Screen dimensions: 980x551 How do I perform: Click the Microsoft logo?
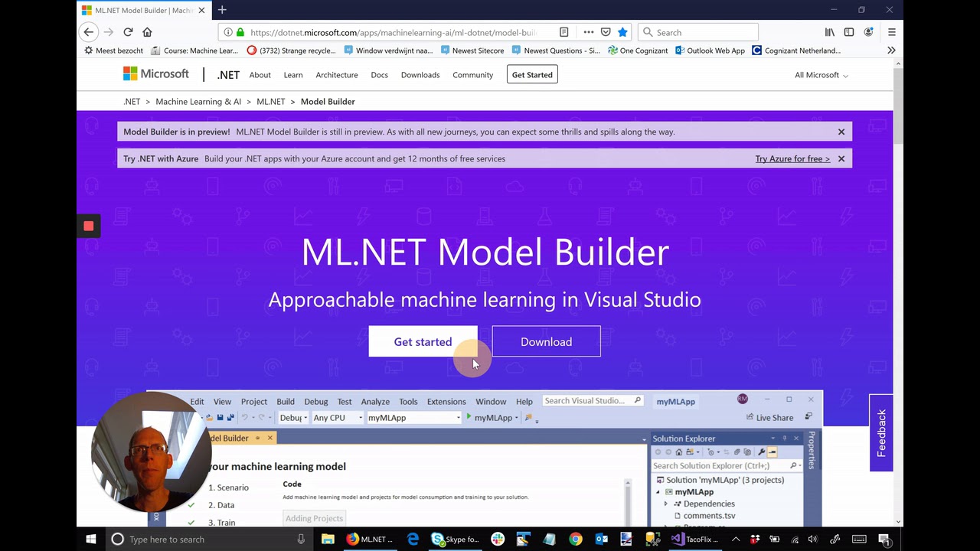click(x=156, y=74)
